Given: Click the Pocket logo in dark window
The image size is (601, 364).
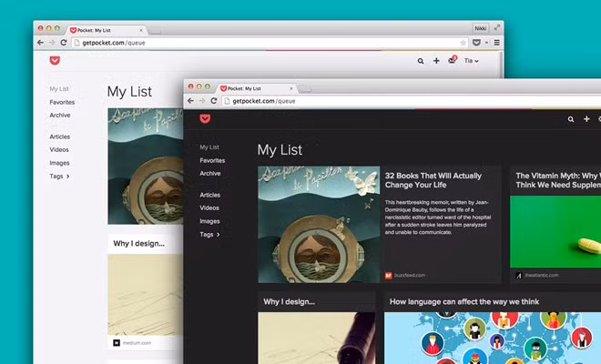Looking at the screenshot, I should [205, 119].
